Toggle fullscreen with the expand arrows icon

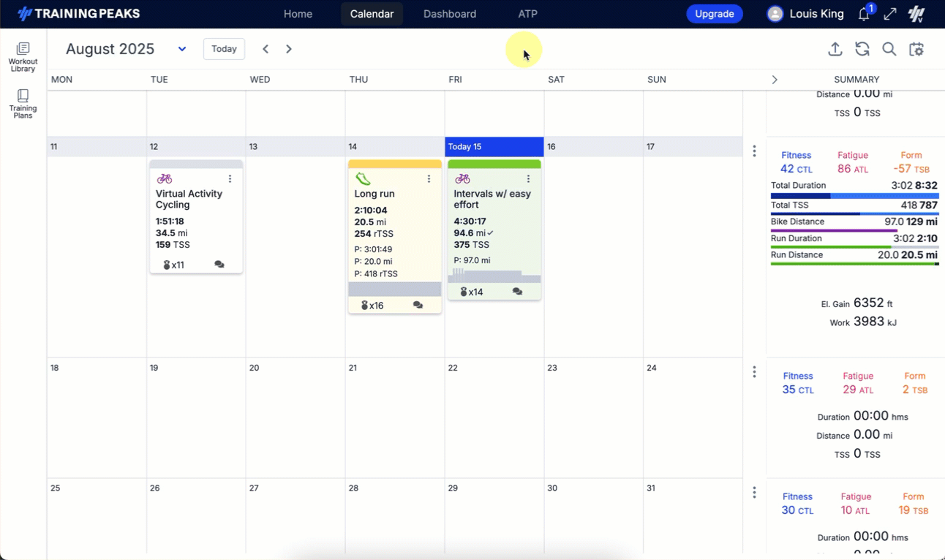point(890,14)
